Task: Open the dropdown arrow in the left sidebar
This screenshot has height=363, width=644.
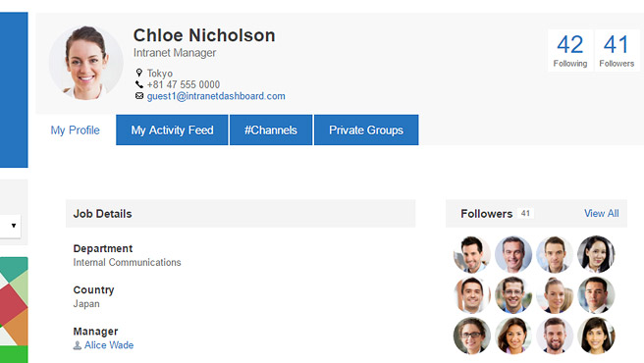Action: pyautogui.click(x=14, y=226)
